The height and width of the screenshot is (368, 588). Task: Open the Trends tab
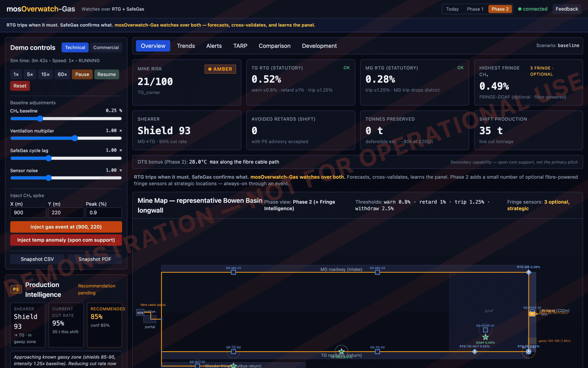(186, 46)
